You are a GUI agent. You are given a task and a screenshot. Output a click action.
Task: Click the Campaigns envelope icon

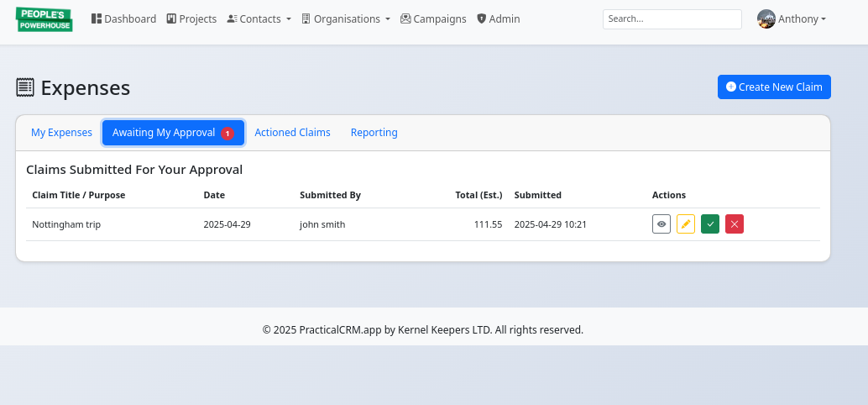pyautogui.click(x=405, y=18)
